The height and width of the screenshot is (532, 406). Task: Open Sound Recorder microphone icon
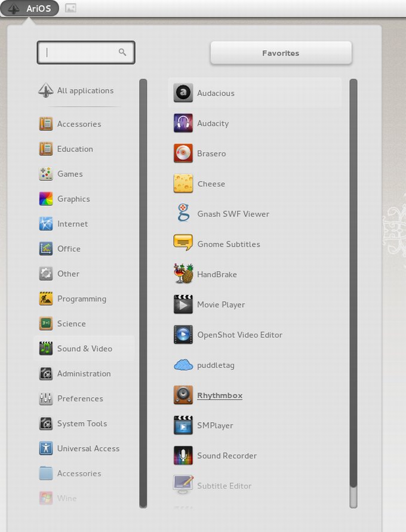coord(183,456)
